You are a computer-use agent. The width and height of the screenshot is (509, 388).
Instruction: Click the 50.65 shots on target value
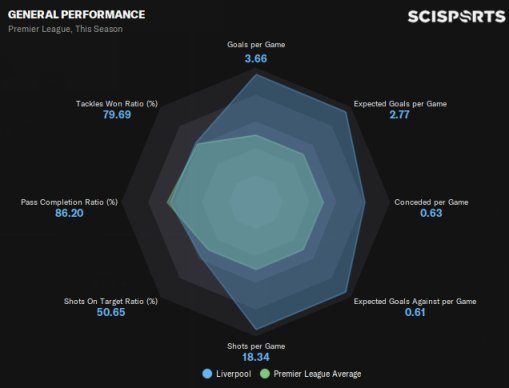111,312
